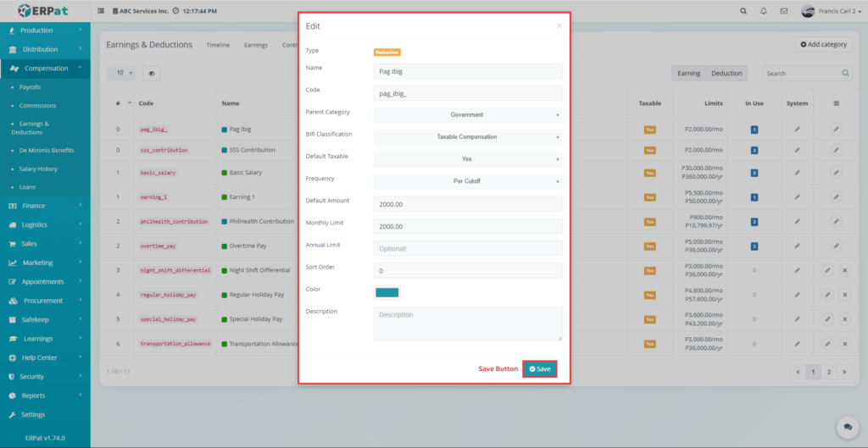Click the Add category button
The width and height of the screenshot is (868, 448).
coord(823,44)
